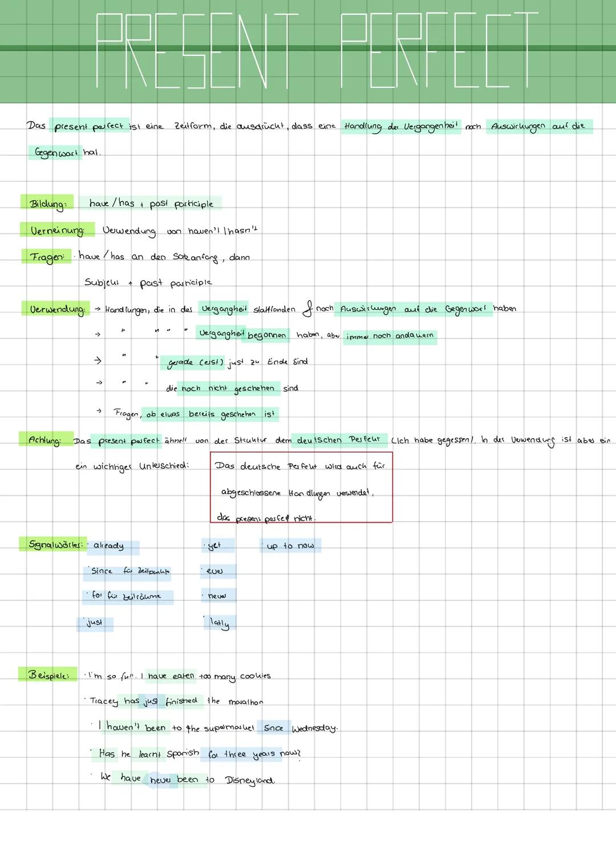Select the highlighted phrase immer noch andauern
The width and height of the screenshot is (616, 844).
click(x=390, y=336)
